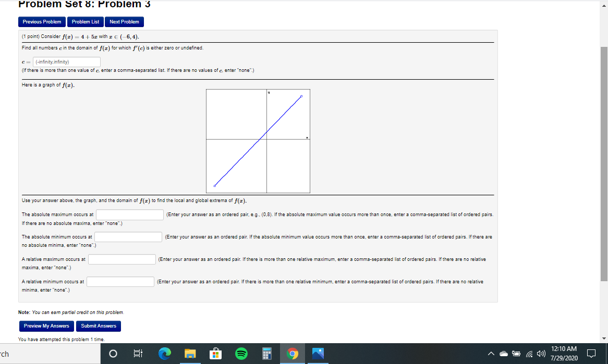Go to Previous Problem
This screenshot has height=364, width=608.
tap(42, 22)
